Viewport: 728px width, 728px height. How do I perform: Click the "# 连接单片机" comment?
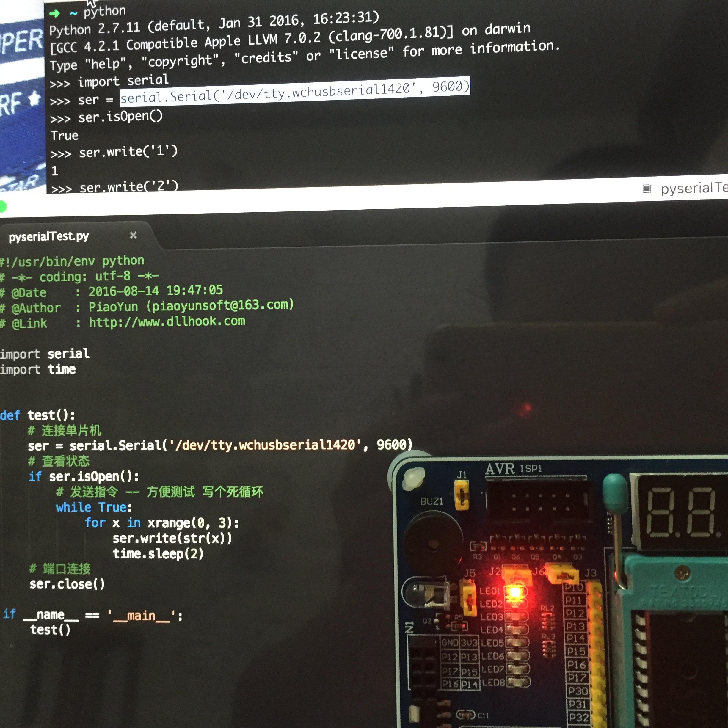(x=65, y=431)
